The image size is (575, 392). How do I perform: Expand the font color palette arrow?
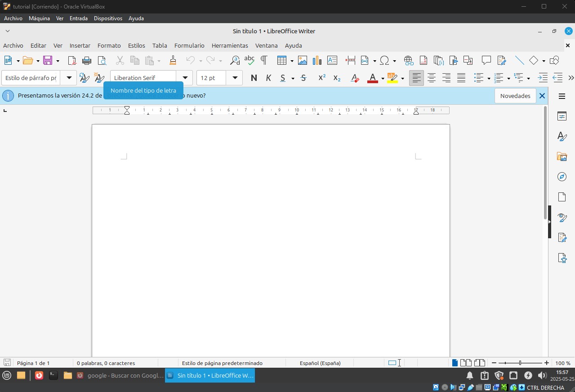[x=383, y=78]
